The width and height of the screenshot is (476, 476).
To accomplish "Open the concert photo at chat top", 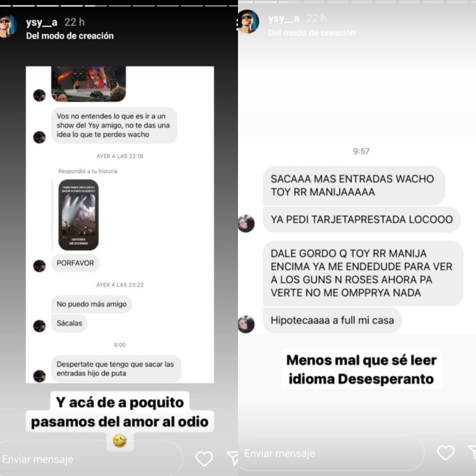I will pos(89,83).
